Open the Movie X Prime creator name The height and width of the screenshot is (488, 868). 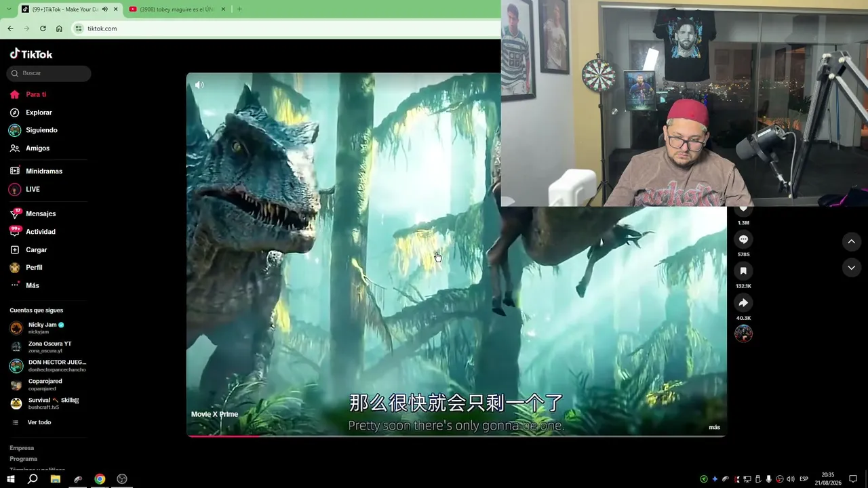click(214, 414)
